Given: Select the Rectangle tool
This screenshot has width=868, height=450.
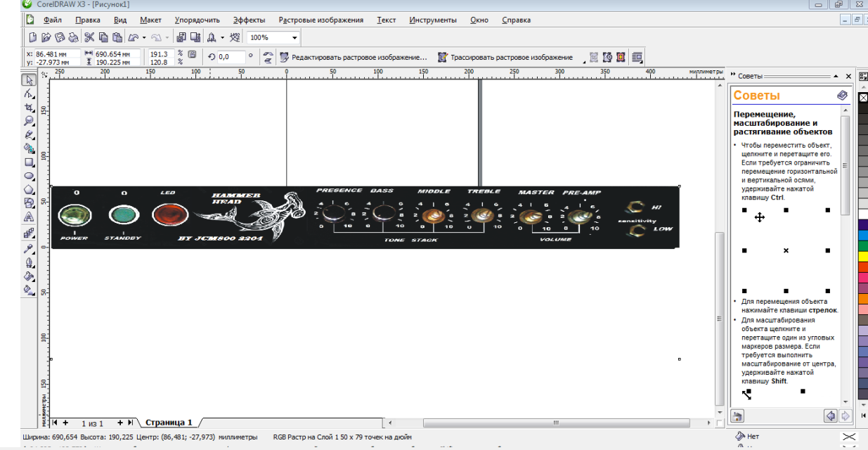Looking at the screenshot, I should tap(29, 162).
